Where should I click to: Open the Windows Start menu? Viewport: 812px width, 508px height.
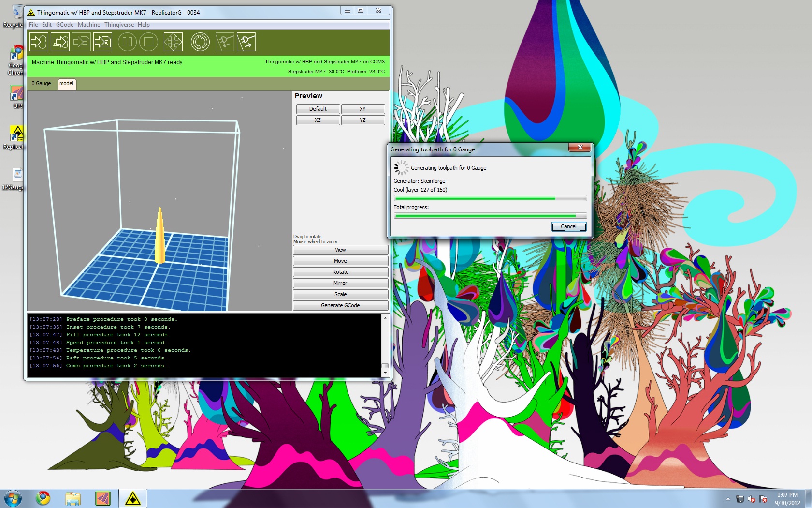[x=13, y=498]
